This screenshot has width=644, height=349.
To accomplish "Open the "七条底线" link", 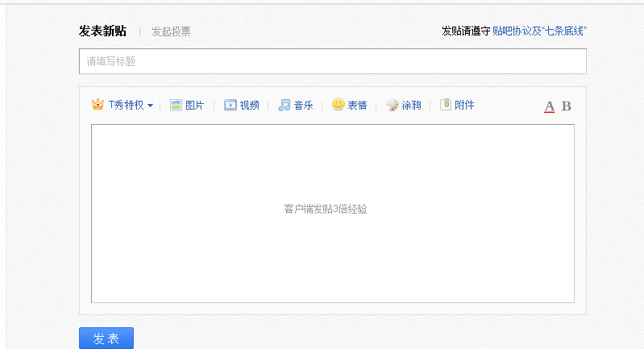I will point(566,31).
